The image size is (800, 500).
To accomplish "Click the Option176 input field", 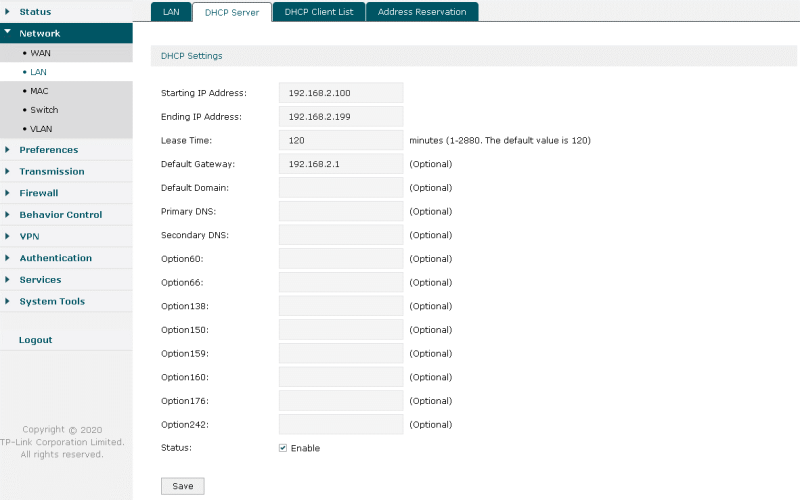I will (x=341, y=401).
